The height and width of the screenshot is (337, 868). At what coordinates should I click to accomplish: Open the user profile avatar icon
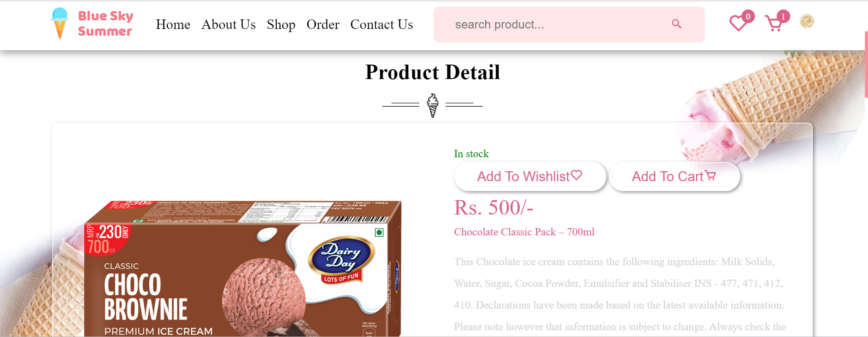point(807,21)
